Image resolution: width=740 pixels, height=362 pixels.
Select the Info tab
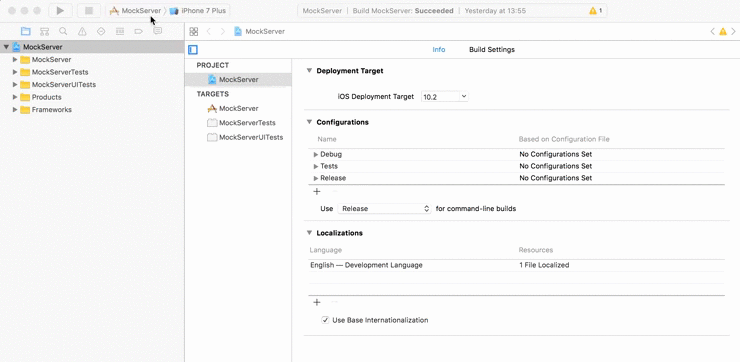pos(439,50)
